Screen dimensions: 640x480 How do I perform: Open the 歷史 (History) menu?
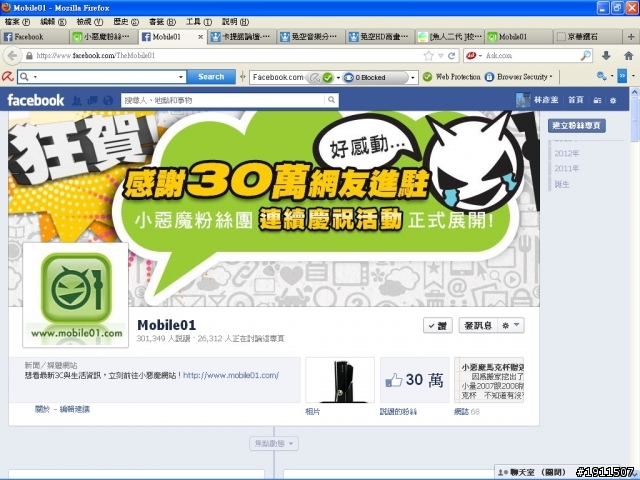pyautogui.click(x=126, y=22)
